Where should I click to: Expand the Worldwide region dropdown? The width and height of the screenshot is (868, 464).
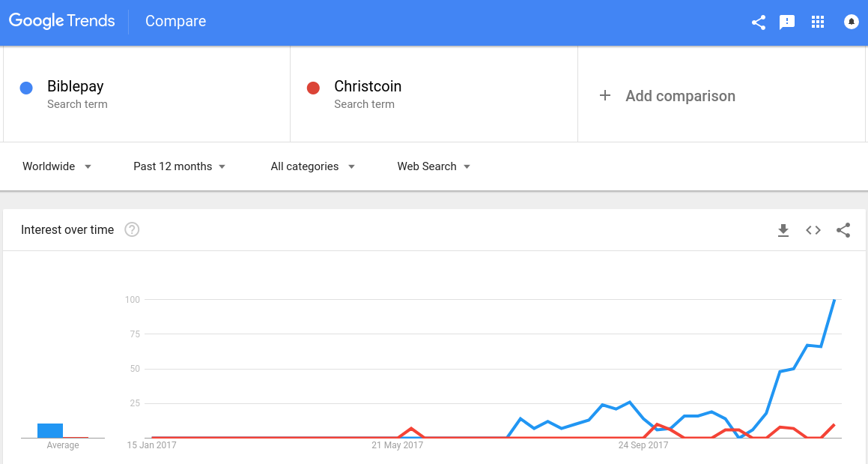point(57,166)
